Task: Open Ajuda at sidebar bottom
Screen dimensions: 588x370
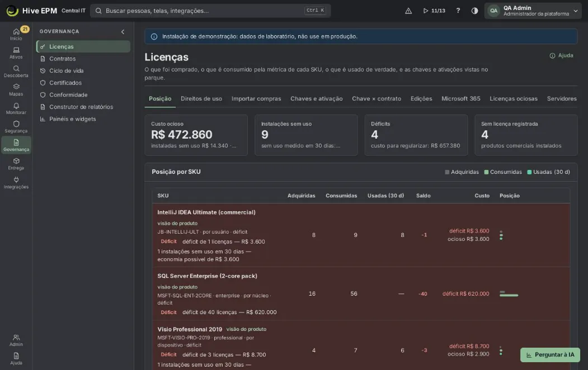Action: point(16,358)
